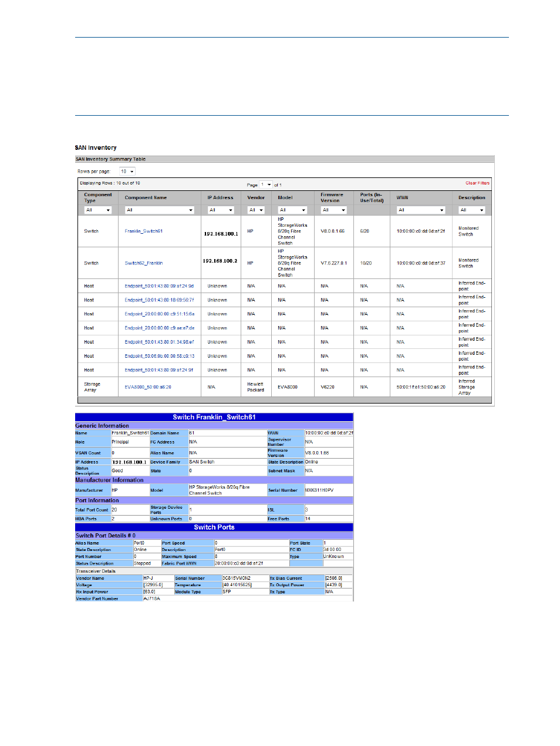This screenshot has width=560, height=746.
Task: Open Endpoint_50:01:43:80:01:34:98:ef link
Action: [x=159, y=342]
